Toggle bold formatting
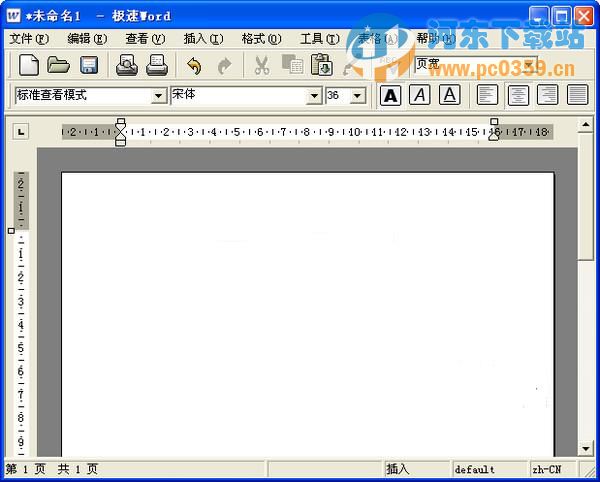 [390, 95]
